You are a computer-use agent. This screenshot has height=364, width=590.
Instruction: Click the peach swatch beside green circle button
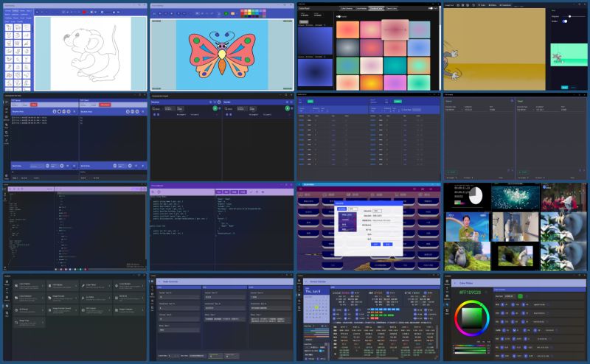coord(232,13)
